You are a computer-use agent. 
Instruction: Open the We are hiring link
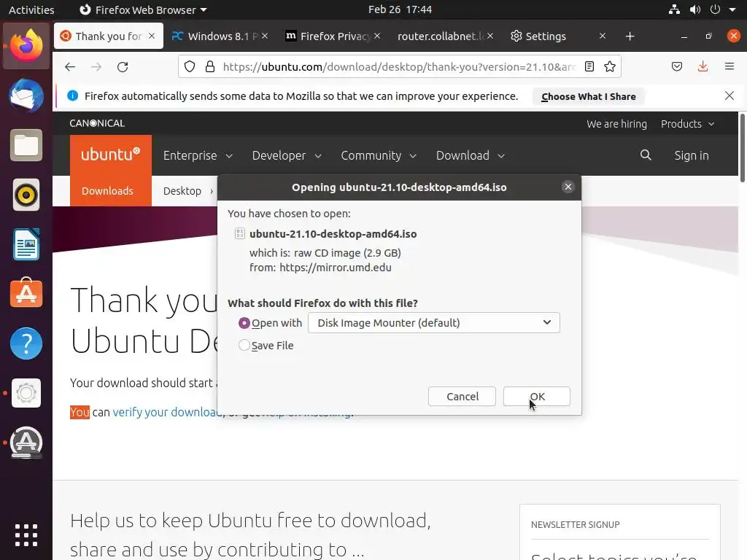point(616,124)
